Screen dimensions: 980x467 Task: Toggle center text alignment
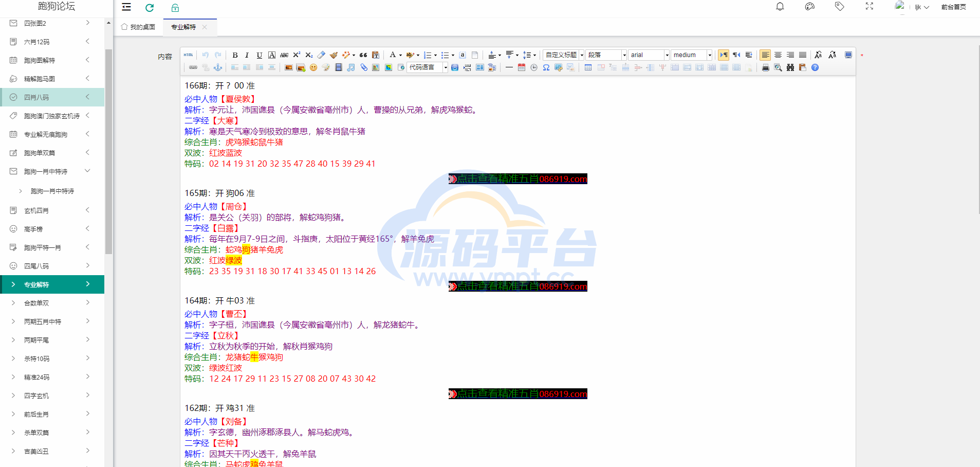pos(778,55)
